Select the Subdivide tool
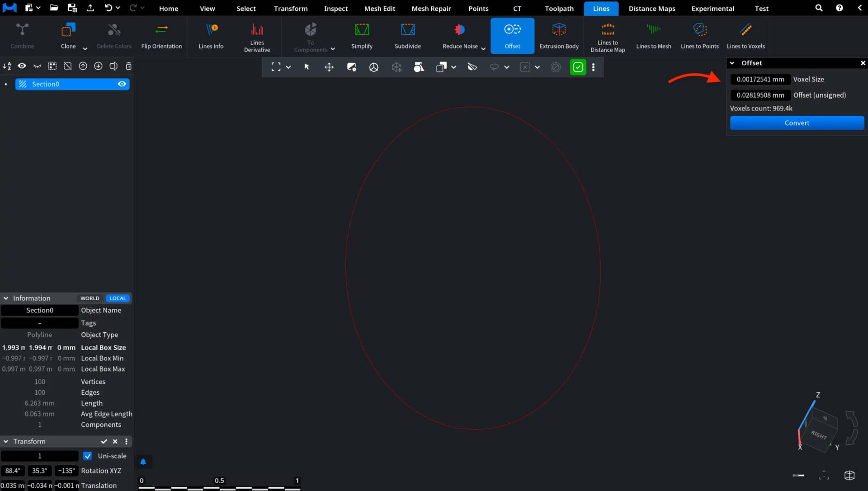The height and width of the screenshot is (491, 868). click(x=407, y=36)
